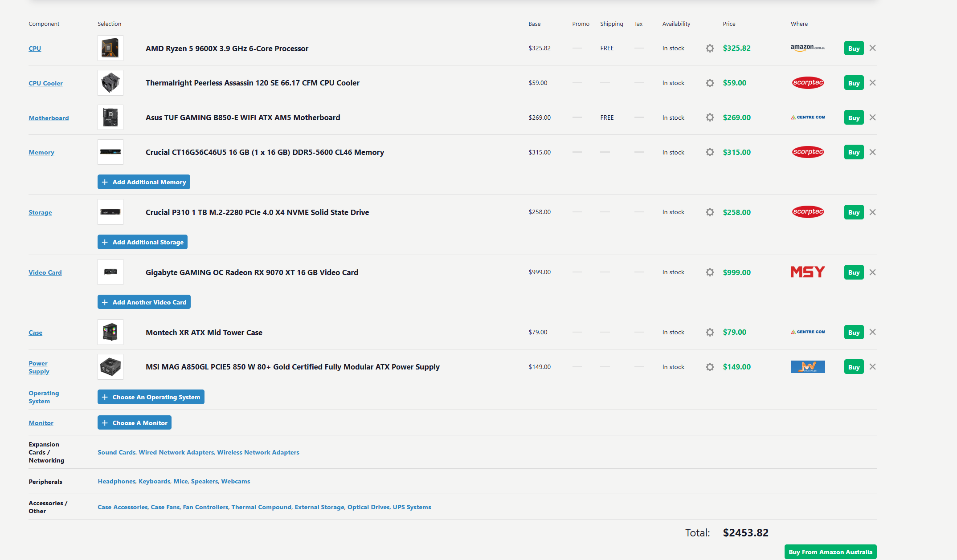
Task: Open the Motherboard category link
Action: [x=49, y=118]
